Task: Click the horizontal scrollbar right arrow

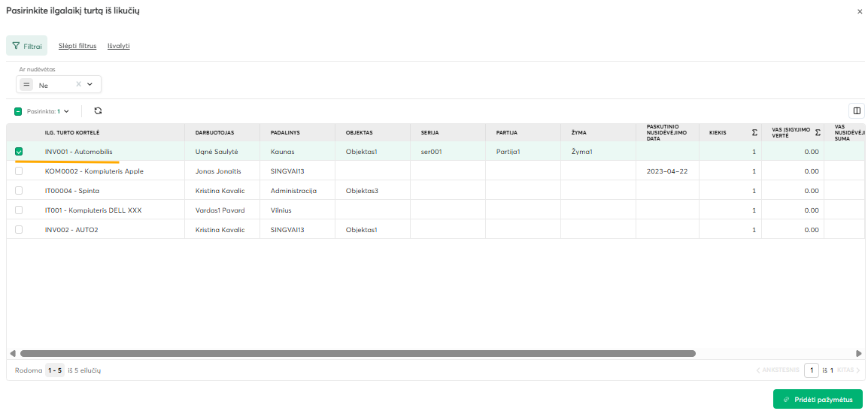Action: pyautogui.click(x=859, y=353)
